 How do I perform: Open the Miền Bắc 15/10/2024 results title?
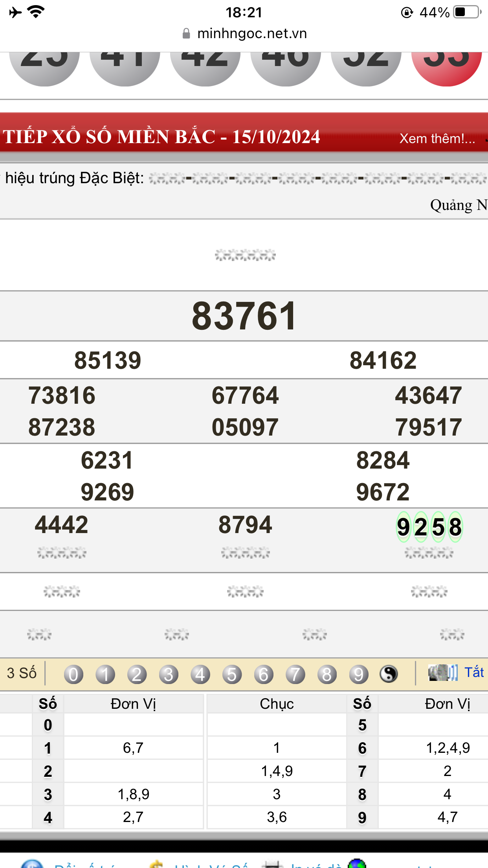point(161,137)
